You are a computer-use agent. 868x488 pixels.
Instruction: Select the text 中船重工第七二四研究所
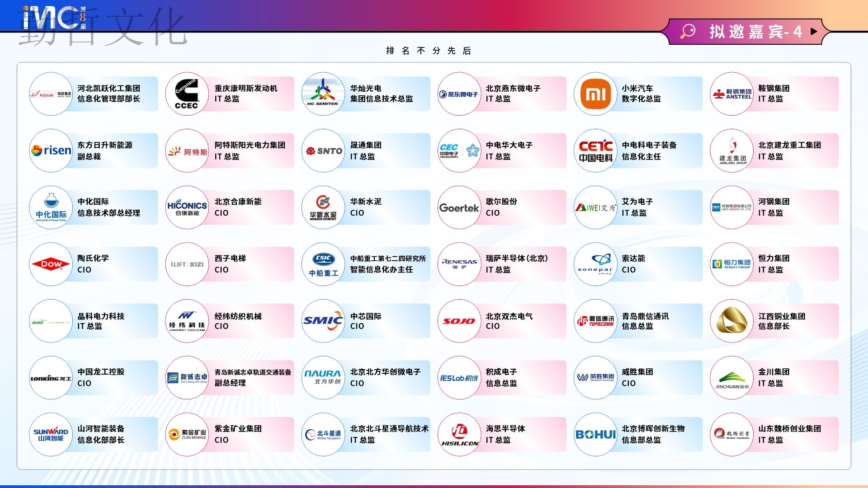point(388,258)
